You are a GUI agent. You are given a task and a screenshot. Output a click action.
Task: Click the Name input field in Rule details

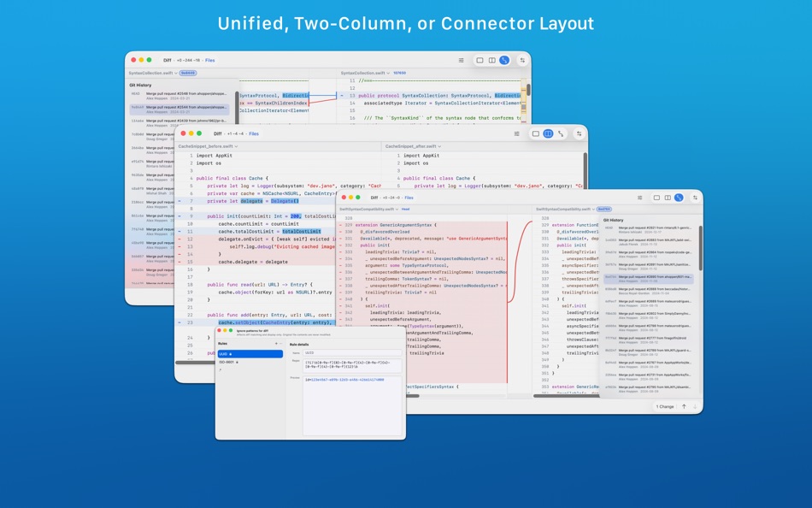[x=352, y=352]
